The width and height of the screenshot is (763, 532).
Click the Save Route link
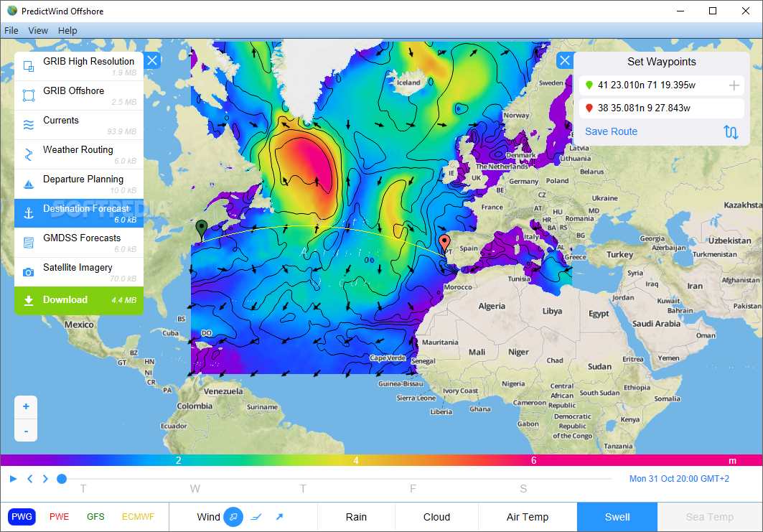tap(611, 131)
